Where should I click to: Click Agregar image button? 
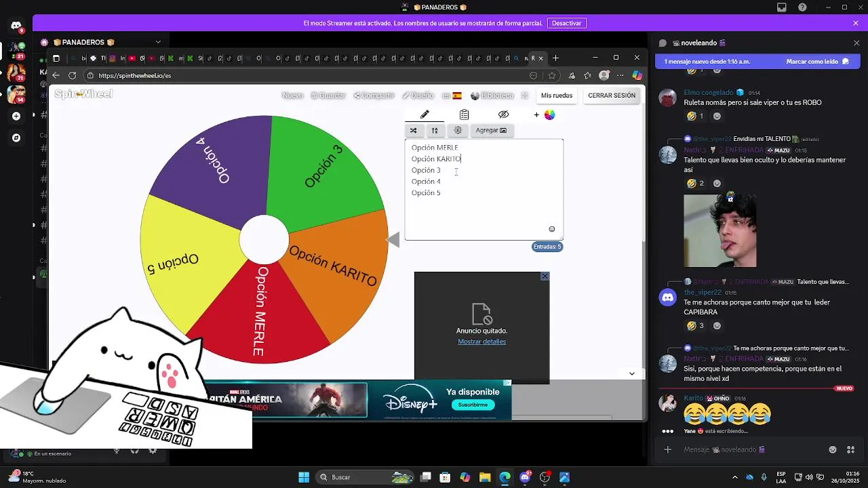(491, 130)
